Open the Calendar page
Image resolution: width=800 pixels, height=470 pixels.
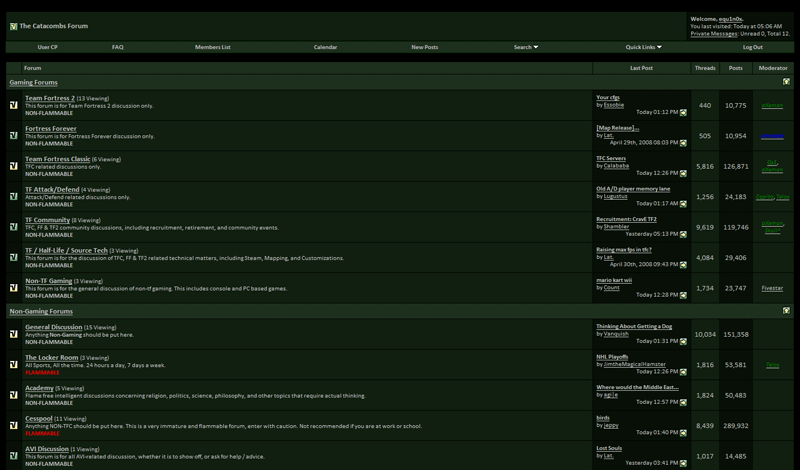pos(325,47)
